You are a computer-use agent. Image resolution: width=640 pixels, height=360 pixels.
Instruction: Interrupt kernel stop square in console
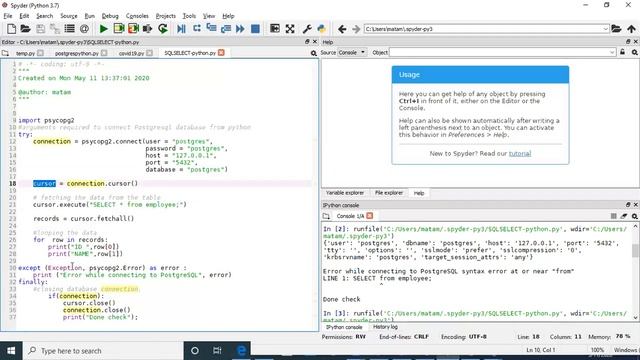click(613, 216)
